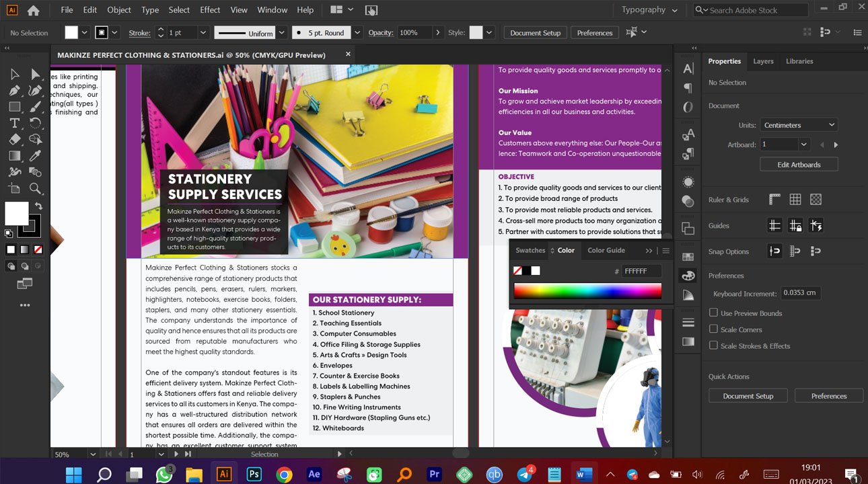Screen dimensions: 868x484
Task: Click the Document Setup button
Action: tap(534, 32)
